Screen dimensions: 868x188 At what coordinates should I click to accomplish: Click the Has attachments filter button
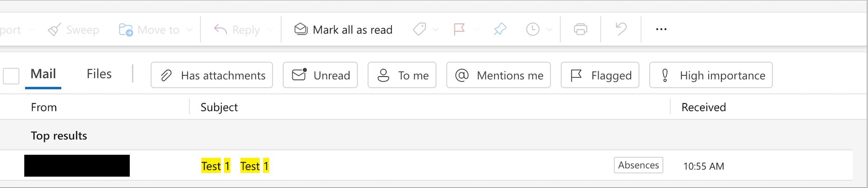point(211,75)
